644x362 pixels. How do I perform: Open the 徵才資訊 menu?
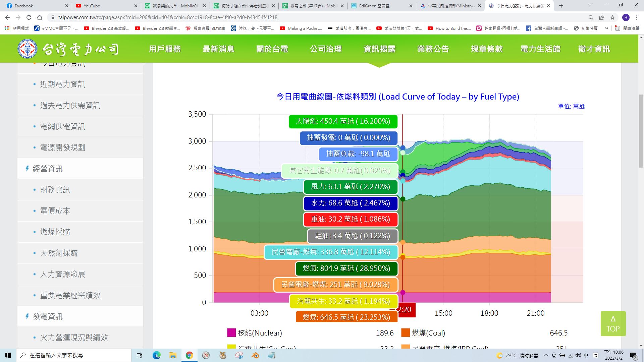point(594,49)
